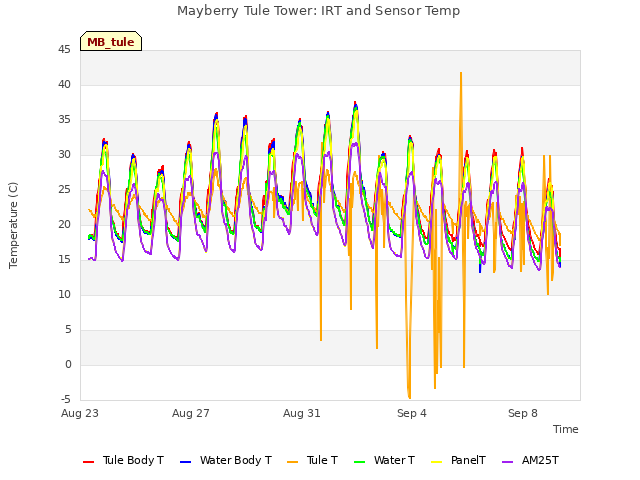Click the orange Tule T legend swatch
Image resolution: width=640 pixels, height=480 pixels.
(293, 462)
